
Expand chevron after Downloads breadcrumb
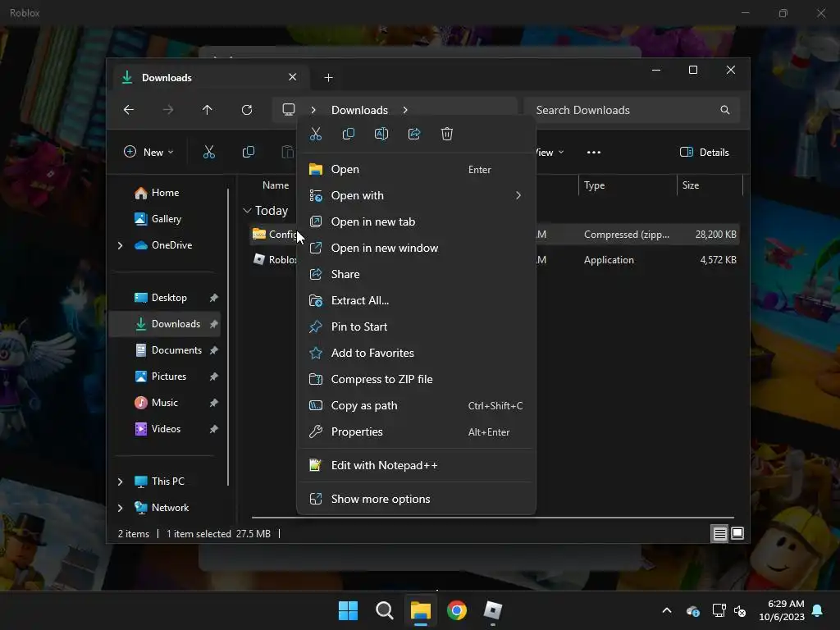tap(405, 110)
